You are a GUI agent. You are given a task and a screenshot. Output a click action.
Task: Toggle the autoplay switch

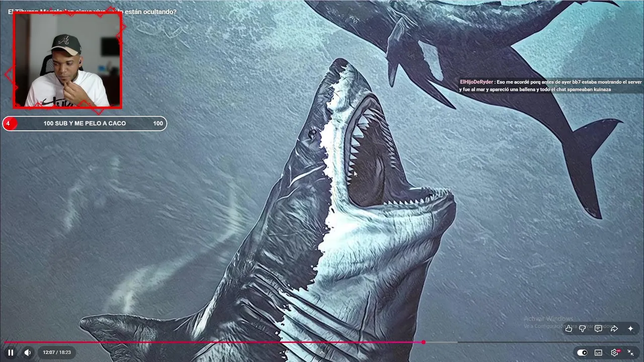[x=582, y=352]
